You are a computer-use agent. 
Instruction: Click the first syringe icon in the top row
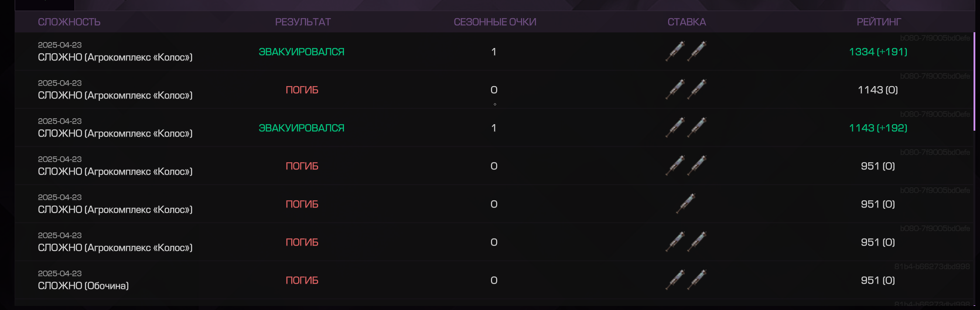[675, 52]
